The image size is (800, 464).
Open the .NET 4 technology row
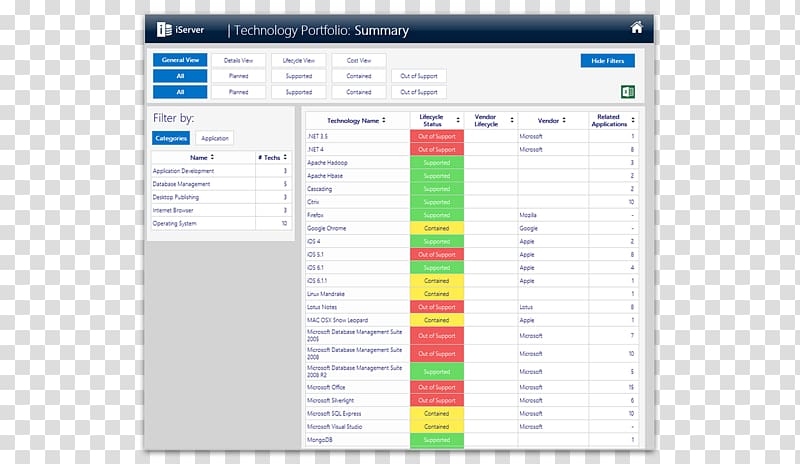(x=471, y=150)
